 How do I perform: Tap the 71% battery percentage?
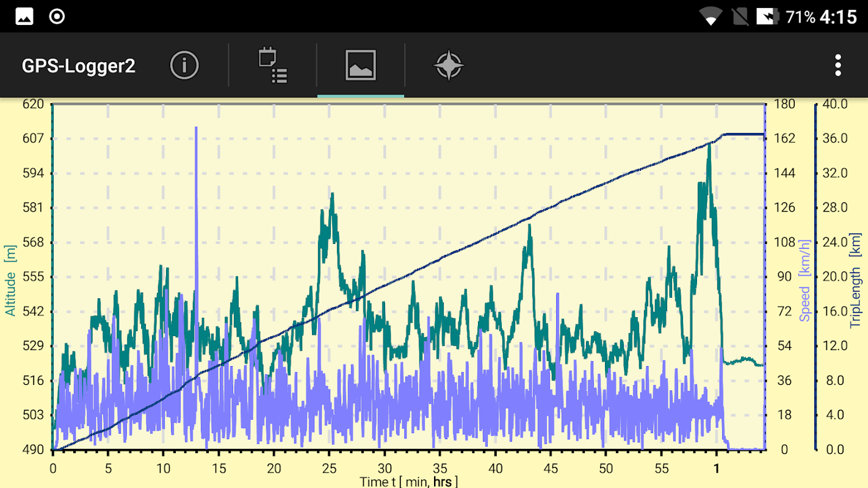pyautogui.click(x=800, y=17)
